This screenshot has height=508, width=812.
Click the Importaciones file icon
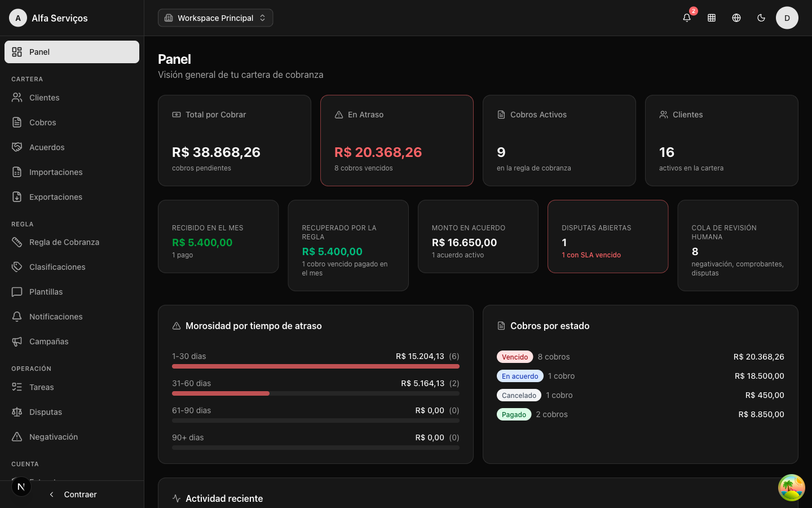click(17, 172)
